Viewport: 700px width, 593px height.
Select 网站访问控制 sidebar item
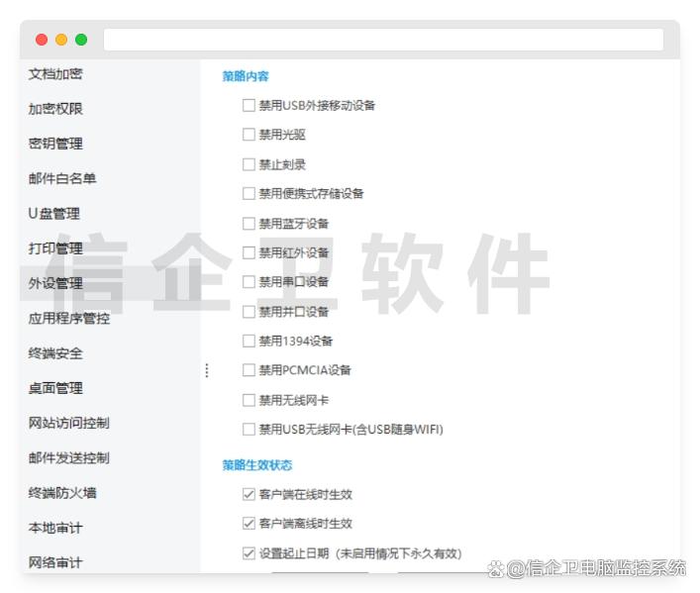point(68,423)
